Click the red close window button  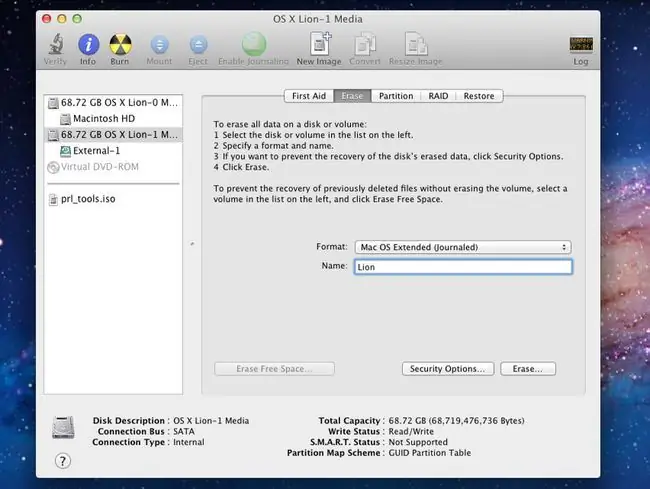pyautogui.click(x=46, y=19)
